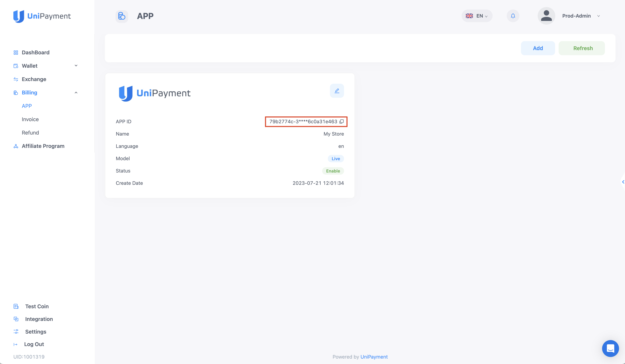Open Test Coin menu item
This screenshot has height=364, width=625.
tap(37, 306)
